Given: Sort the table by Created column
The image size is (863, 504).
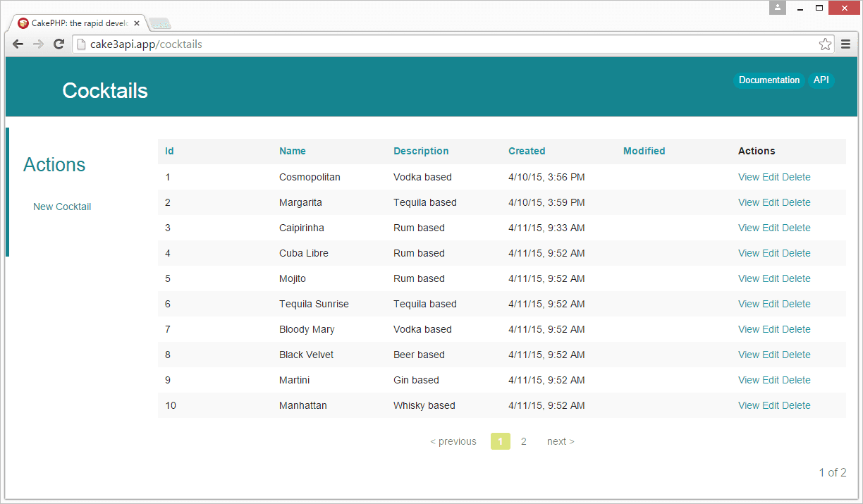Looking at the screenshot, I should (527, 151).
